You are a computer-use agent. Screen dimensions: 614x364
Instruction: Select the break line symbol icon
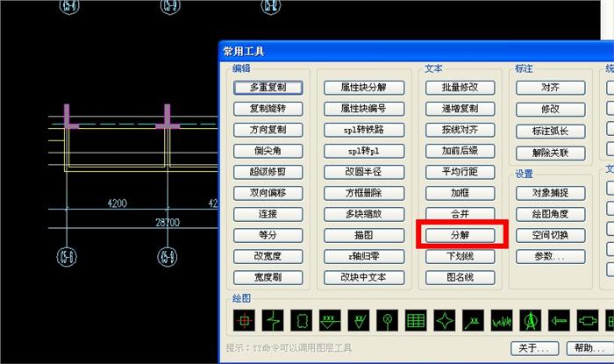pyautogui.click(x=273, y=320)
